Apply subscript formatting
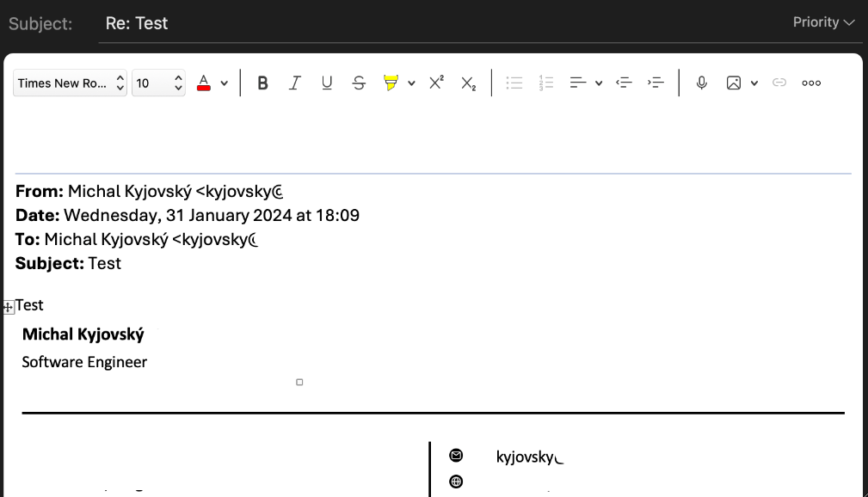 [x=468, y=83]
